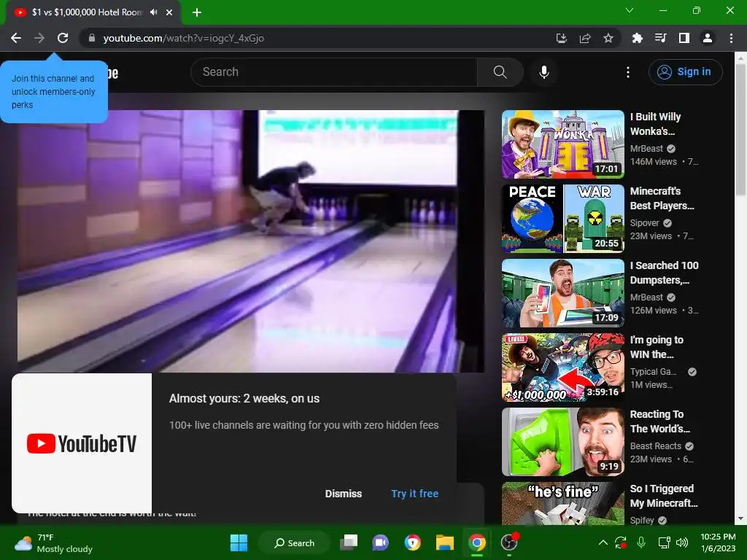747x560 pixels.
Task: Open a new tab with the plus button
Action: [x=197, y=12]
